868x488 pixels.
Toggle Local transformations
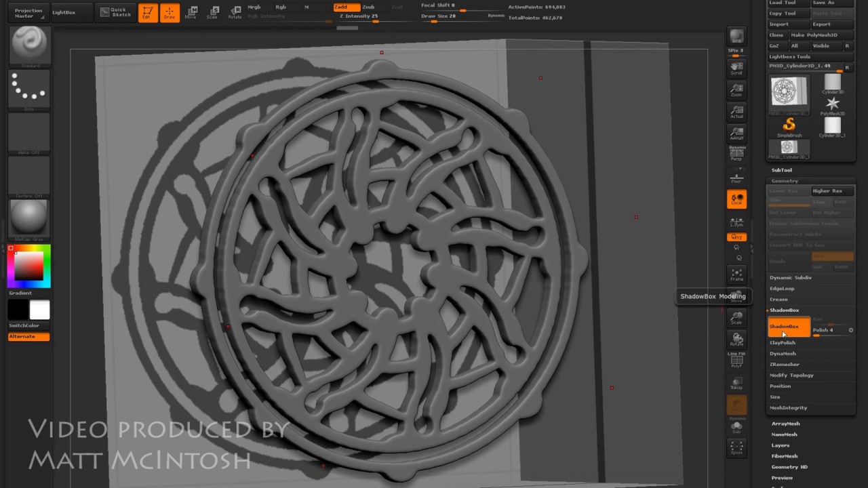pyautogui.click(x=736, y=199)
